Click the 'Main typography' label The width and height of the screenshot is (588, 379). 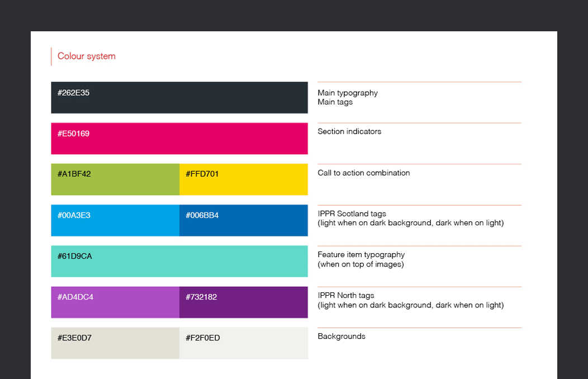pyautogui.click(x=348, y=93)
